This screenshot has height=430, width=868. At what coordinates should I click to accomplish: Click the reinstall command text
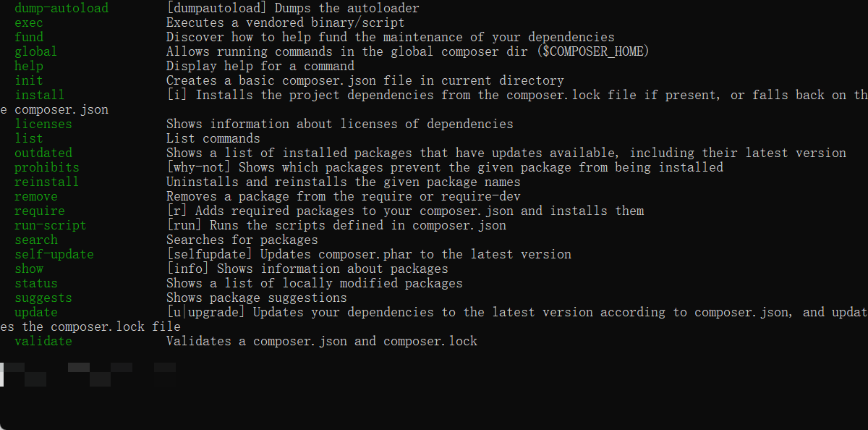[x=47, y=182]
